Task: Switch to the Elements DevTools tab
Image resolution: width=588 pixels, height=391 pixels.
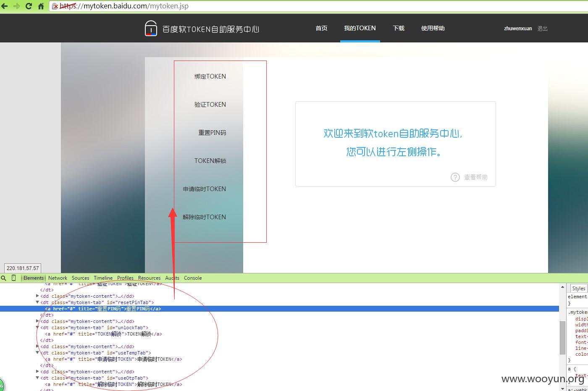Action: (x=34, y=278)
